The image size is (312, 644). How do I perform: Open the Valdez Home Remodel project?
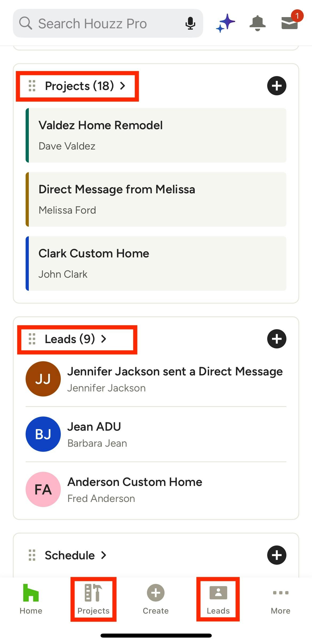(x=156, y=135)
